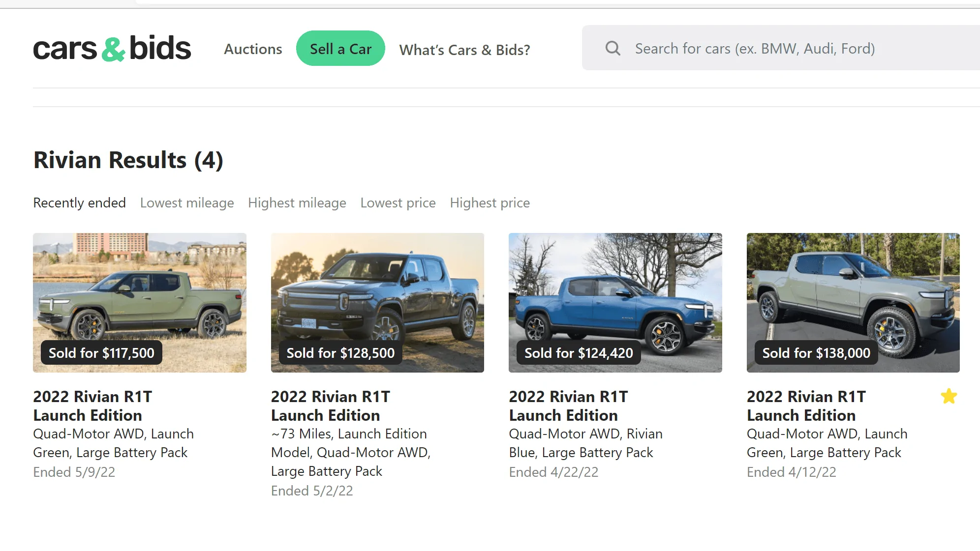
Task: Select the Recently ended sort tab
Action: 79,203
